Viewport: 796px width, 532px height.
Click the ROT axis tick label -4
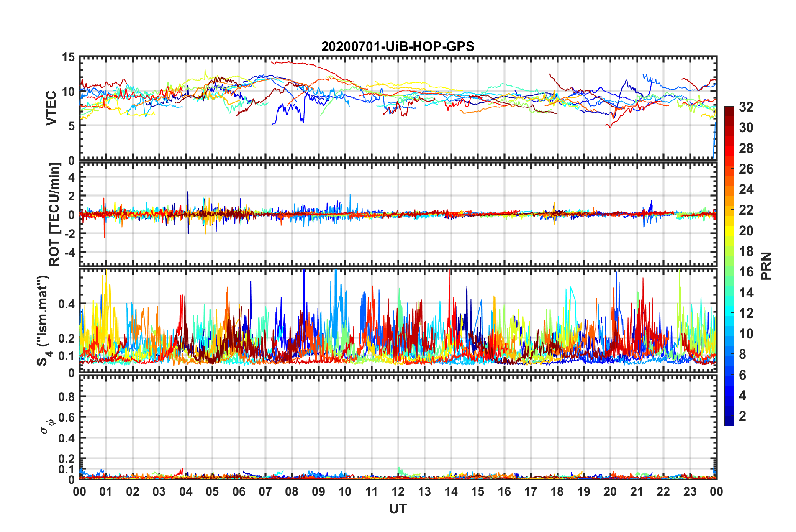click(x=69, y=252)
